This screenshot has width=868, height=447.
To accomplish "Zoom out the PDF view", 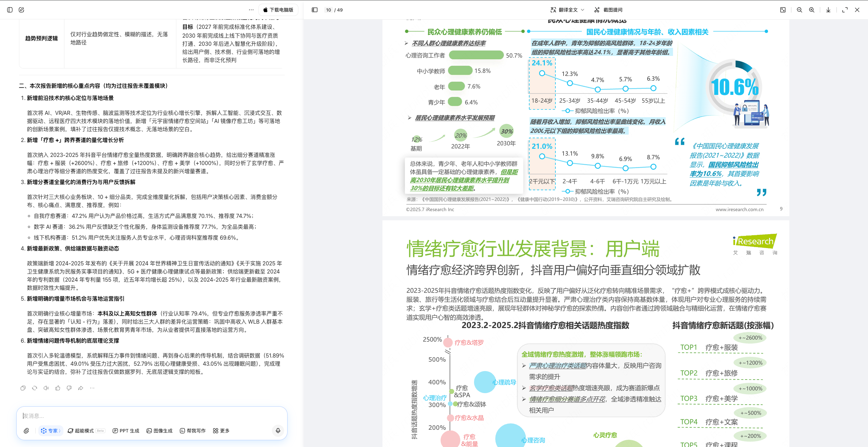I will point(799,10).
